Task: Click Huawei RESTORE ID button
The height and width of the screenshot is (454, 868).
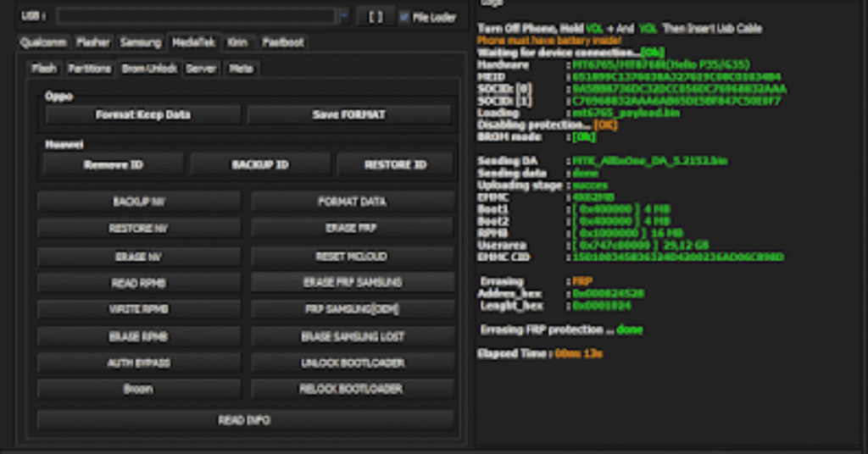Action: tap(395, 165)
